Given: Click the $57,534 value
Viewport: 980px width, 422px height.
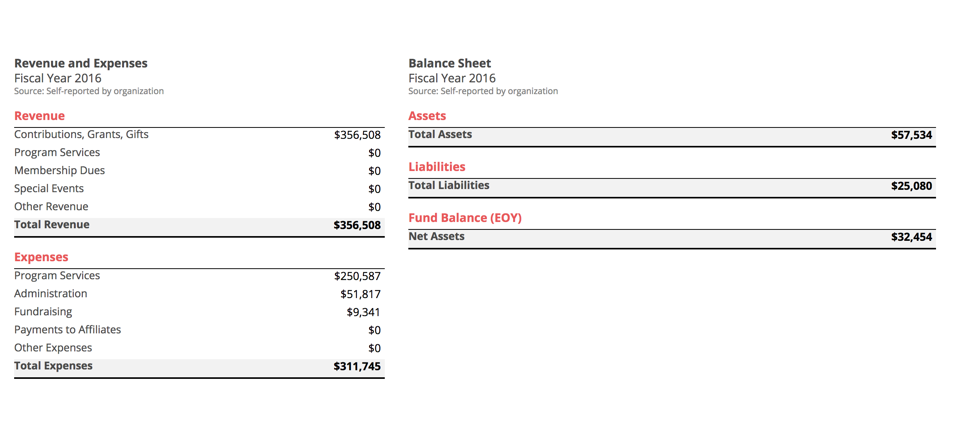Looking at the screenshot, I should coord(912,135).
